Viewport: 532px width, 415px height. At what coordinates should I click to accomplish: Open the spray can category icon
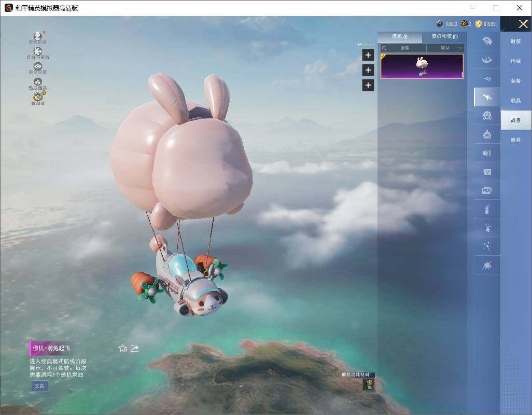(x=487, y=210)
